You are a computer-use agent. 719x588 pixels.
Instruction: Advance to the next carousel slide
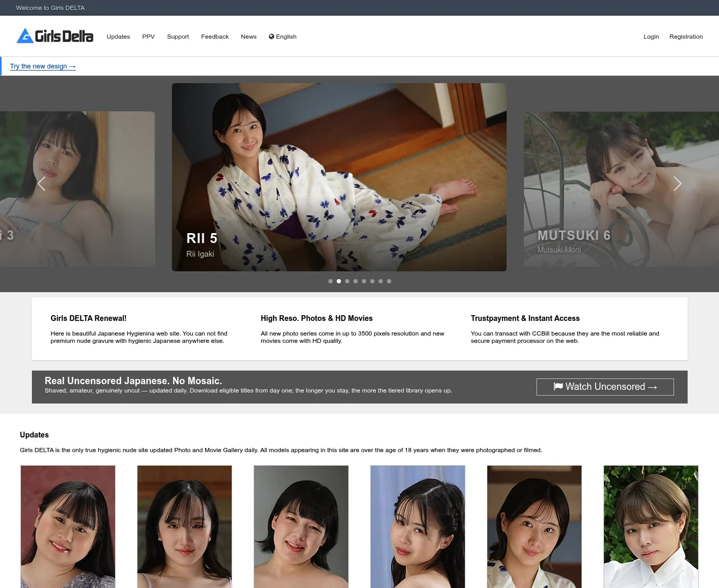pos(677,183)
